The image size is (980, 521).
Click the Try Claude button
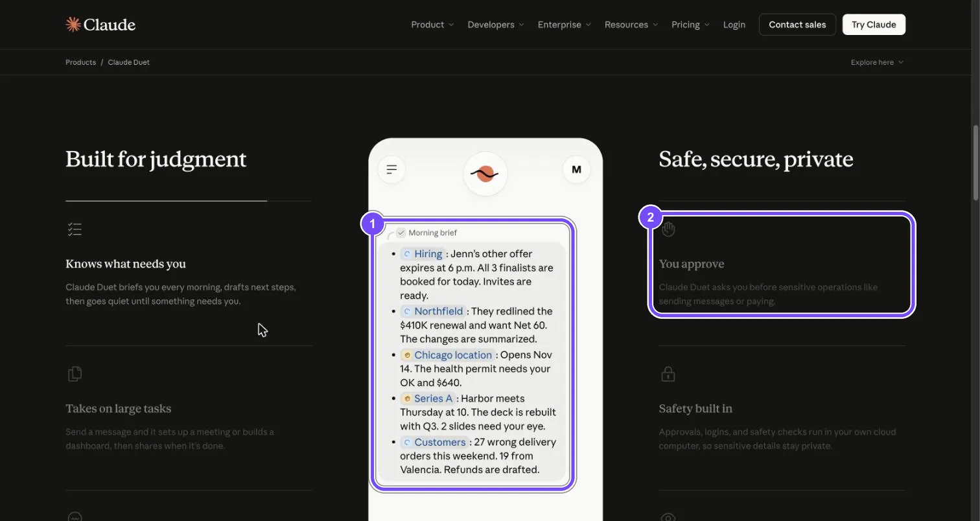(x=874, y=25)
